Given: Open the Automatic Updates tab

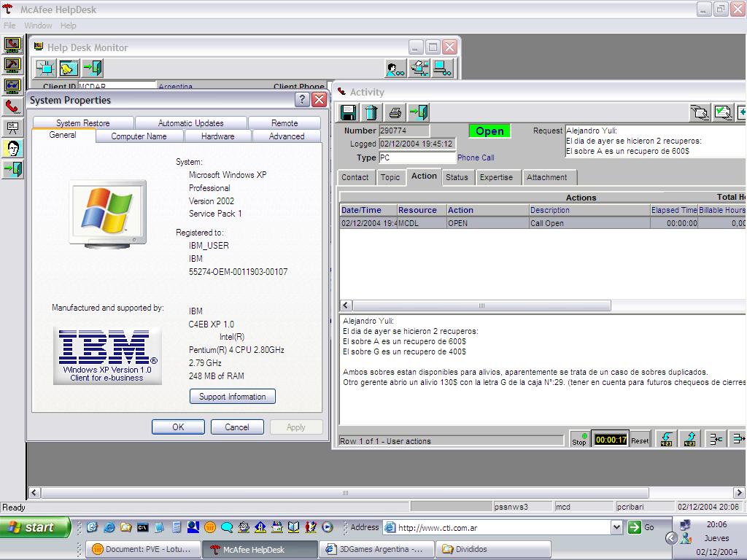Looking at the screenshot, I should 190,122.
